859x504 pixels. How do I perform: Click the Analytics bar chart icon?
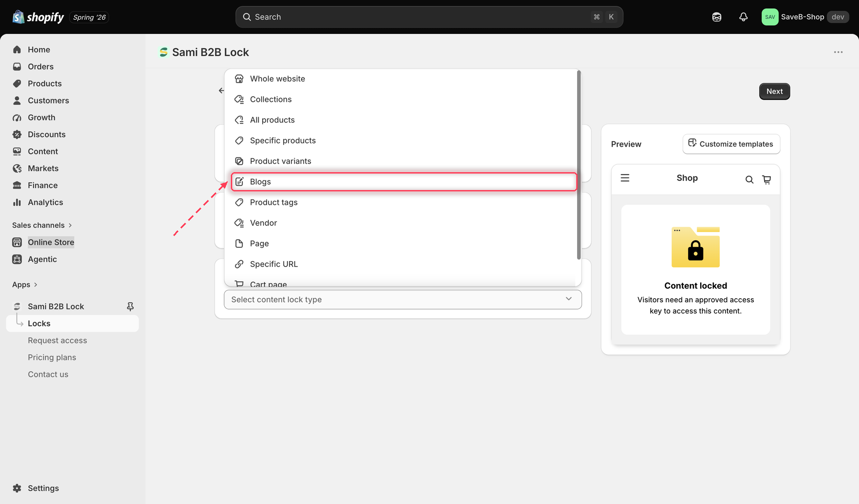pos(17,203)
